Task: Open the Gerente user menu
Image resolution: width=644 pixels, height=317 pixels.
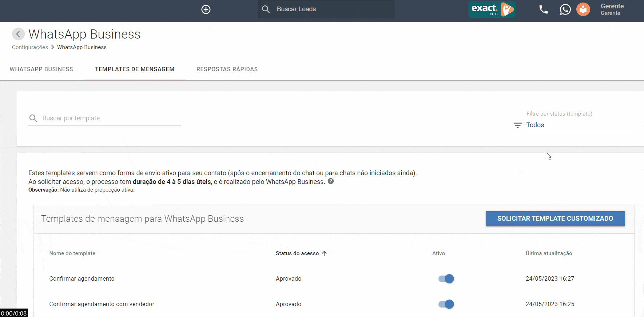Action: pyautogui.click(x=612, y=9)
